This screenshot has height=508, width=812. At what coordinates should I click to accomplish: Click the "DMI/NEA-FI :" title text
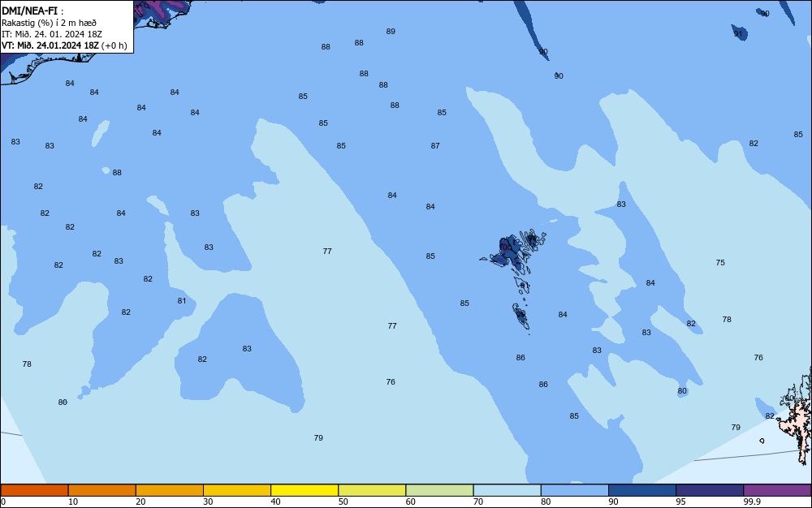(32, 11)
